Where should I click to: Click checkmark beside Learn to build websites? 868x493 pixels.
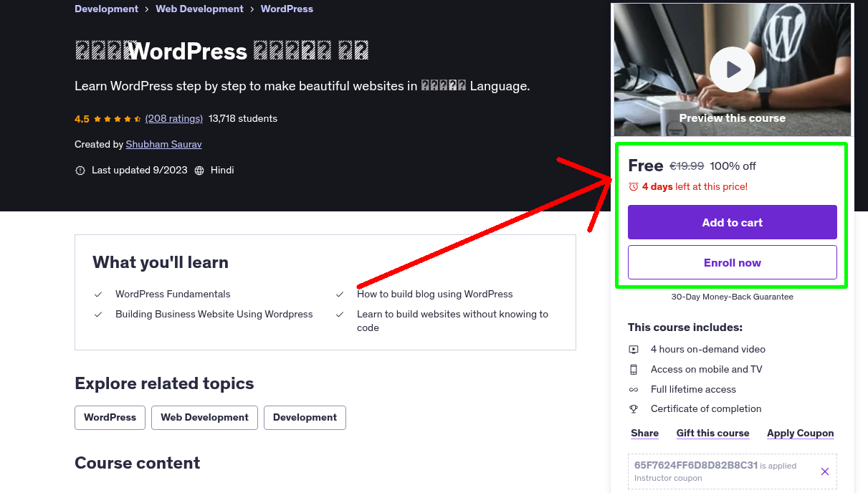[340, 315]
